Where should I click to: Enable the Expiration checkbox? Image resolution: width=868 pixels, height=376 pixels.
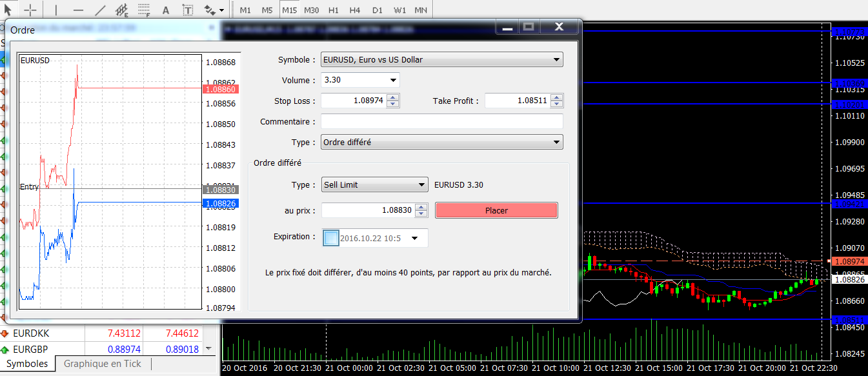click(x=330, y=238)
